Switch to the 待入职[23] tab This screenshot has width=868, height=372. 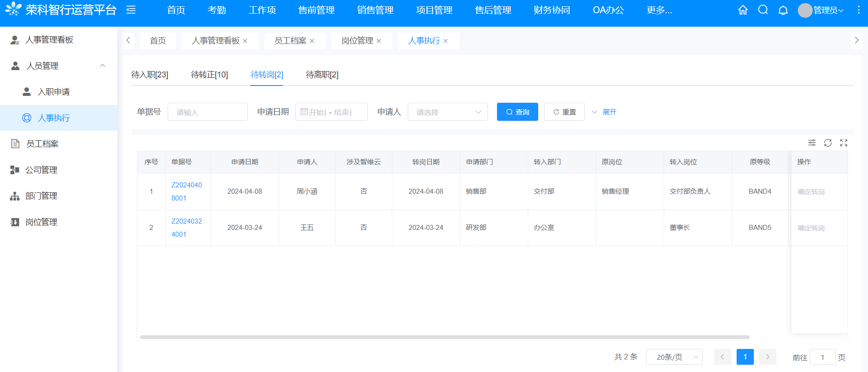click(149, 75)
